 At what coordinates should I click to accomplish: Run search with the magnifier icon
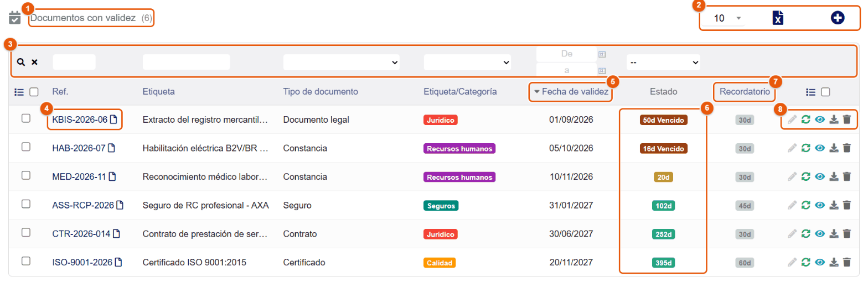pos(21,62)
